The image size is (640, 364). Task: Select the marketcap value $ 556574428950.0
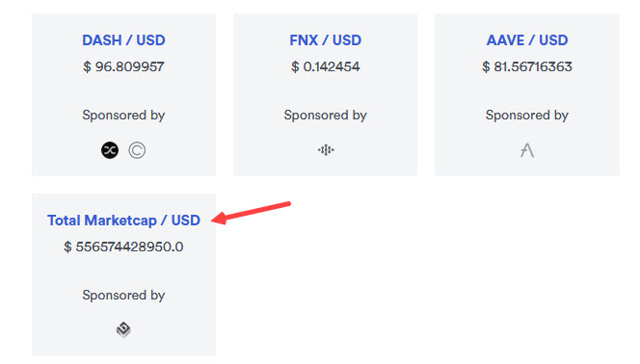(x=123, y=247)
